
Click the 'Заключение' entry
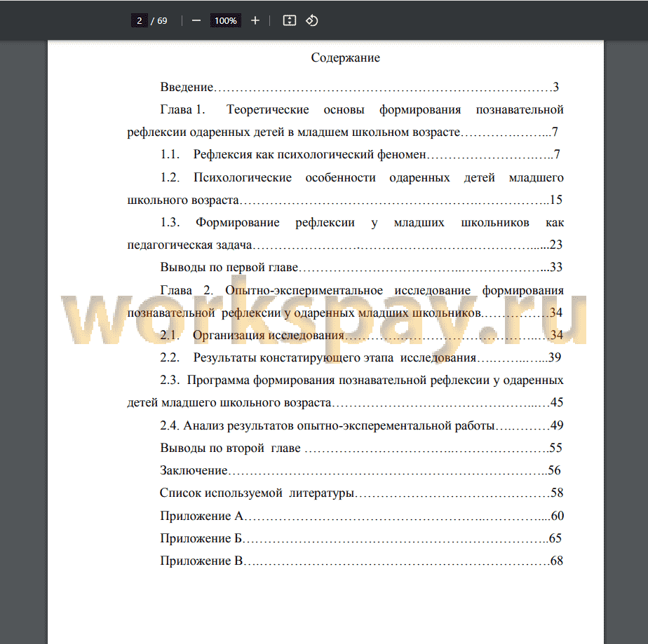pos(360,470)
